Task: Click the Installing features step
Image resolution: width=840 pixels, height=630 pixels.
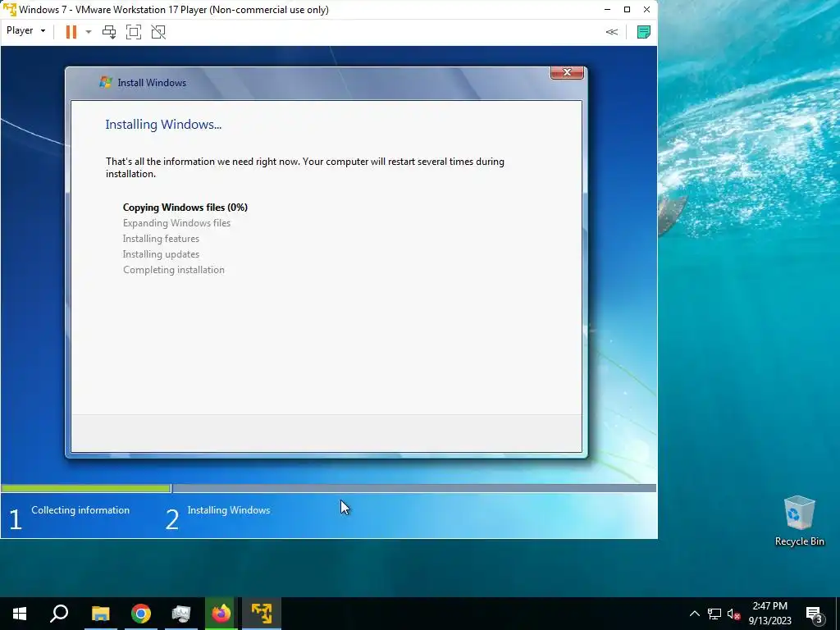Action: click(x=161, y=239)
